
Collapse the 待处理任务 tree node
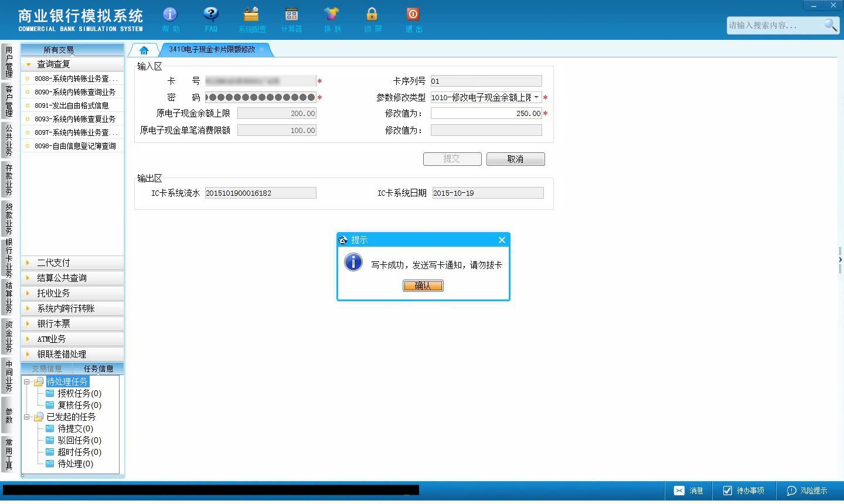pos(27,382)
